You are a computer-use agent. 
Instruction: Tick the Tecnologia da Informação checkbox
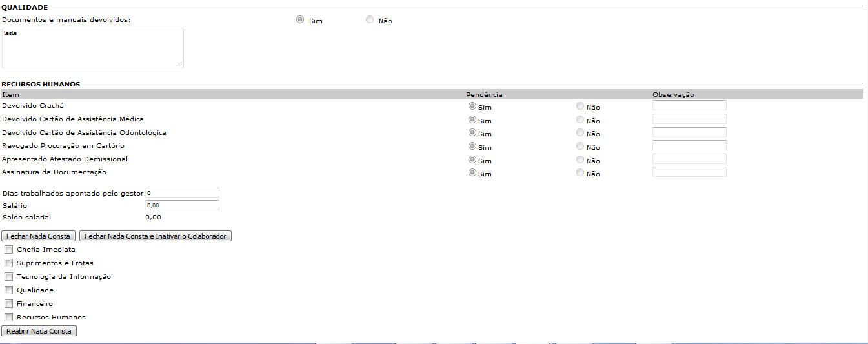click(x=9, y=276)
